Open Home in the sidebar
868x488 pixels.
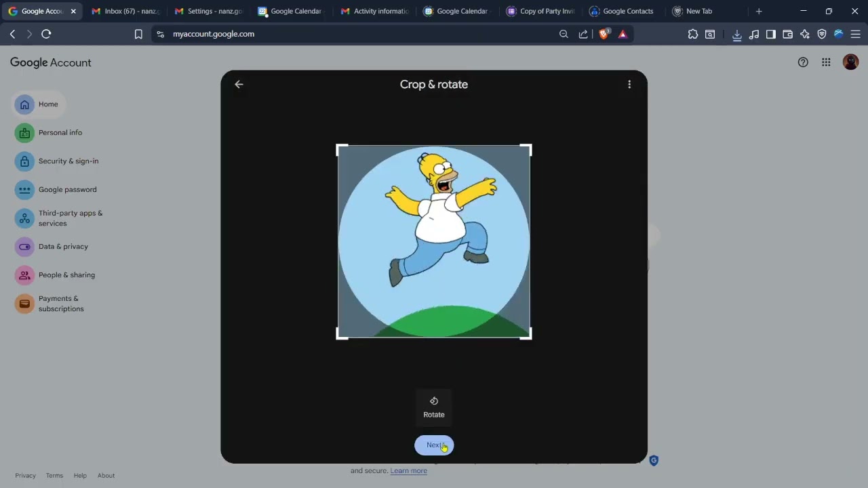click(39, 104)
